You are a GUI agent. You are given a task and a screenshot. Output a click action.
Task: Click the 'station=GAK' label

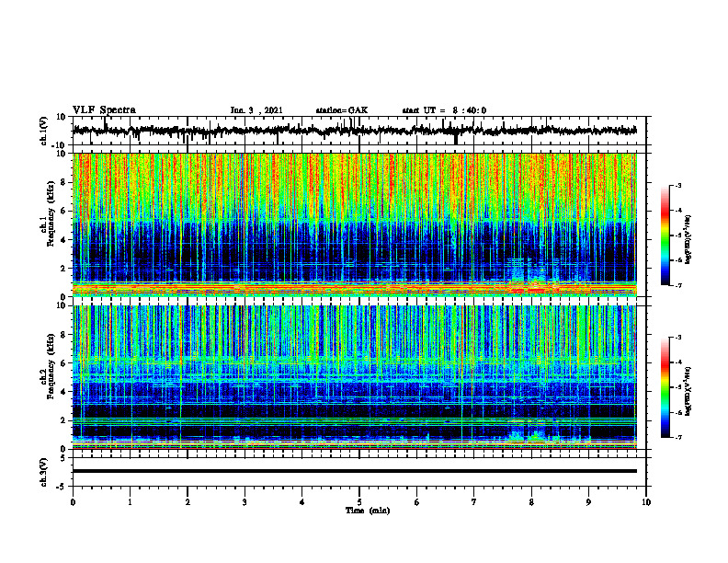342,110
